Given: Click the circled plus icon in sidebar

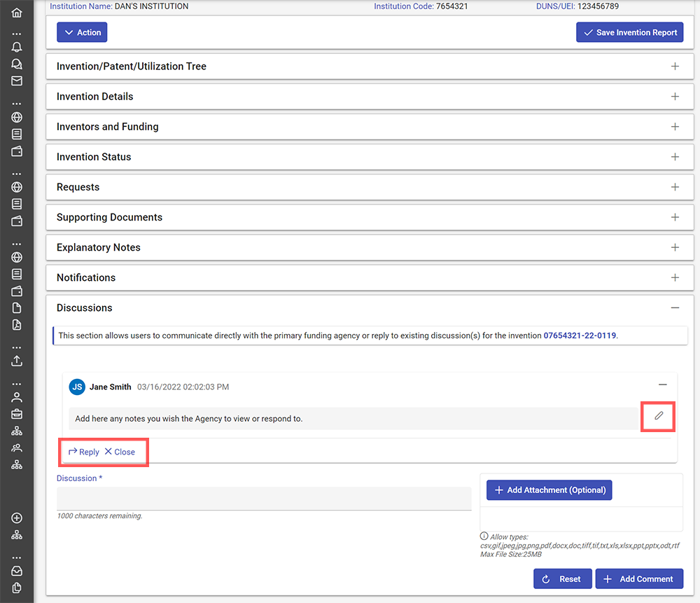Looking at the screenshot, I should point(17,518).
